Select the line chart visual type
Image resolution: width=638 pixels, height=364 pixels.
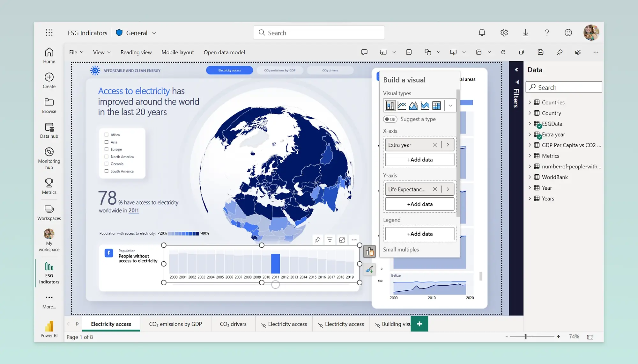[402, 105]
